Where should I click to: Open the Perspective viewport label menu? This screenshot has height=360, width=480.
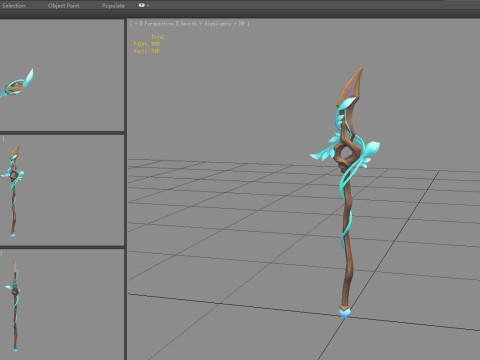pyautogui.click(x=159, y=23)
